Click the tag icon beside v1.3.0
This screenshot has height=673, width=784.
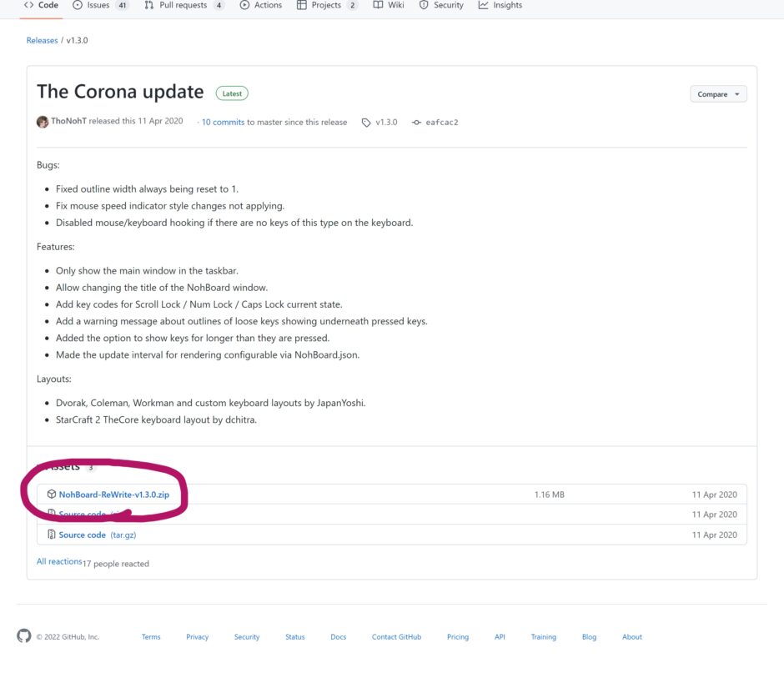(x=366, y=123)
